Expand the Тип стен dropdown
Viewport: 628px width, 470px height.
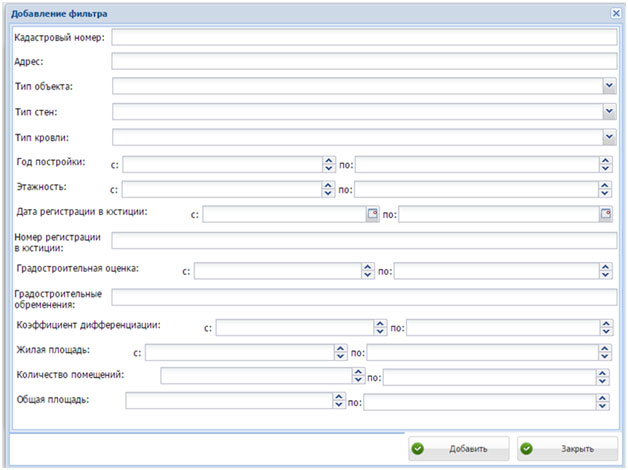pos(609,112)
